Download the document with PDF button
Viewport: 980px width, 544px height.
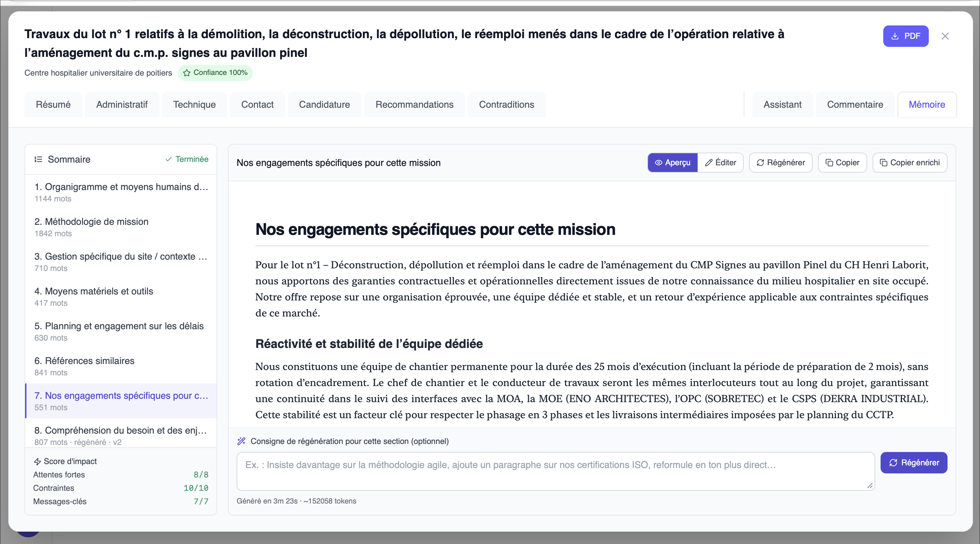pyautogui.click(x=905, y=36)
